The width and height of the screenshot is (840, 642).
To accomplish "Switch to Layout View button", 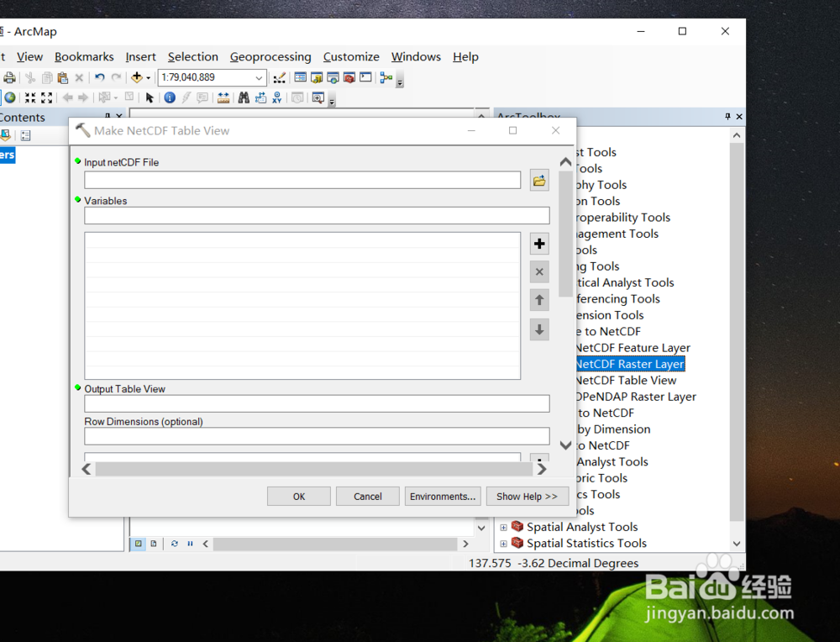I will [154, 544].
